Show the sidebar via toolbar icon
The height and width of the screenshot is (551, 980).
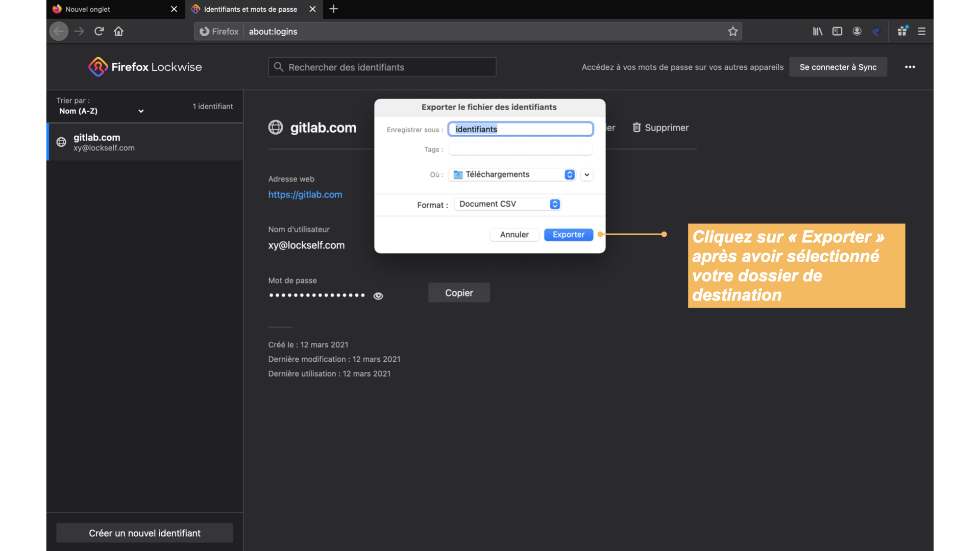tap(837, 31)
